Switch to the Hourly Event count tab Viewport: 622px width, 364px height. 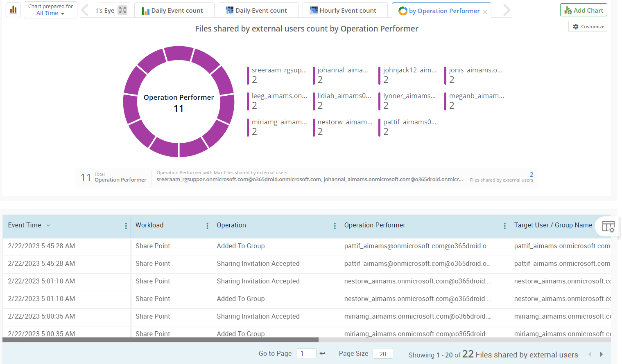point(345,10)
